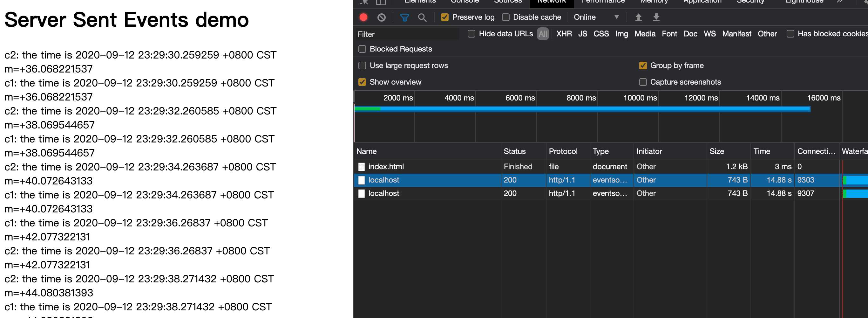This screenshot has height=318, width=868.
Task: Import HAR file with upload arrow
Action: 638,17
